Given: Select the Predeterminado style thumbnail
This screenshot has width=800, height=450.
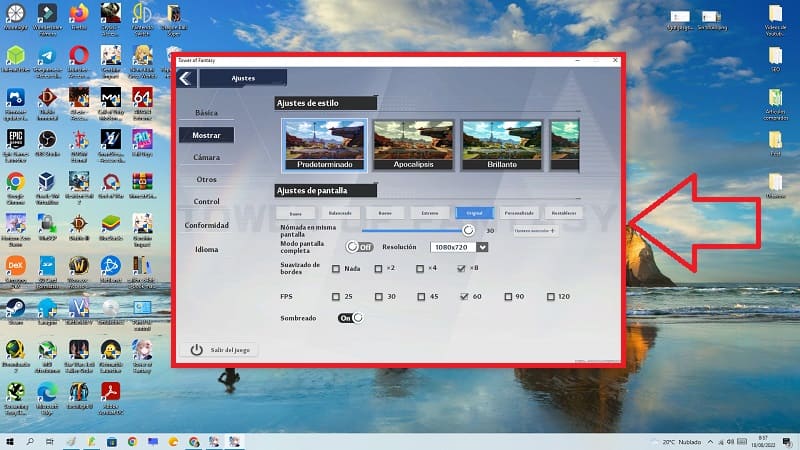Looking at the screenshot, I should (324, 145).
